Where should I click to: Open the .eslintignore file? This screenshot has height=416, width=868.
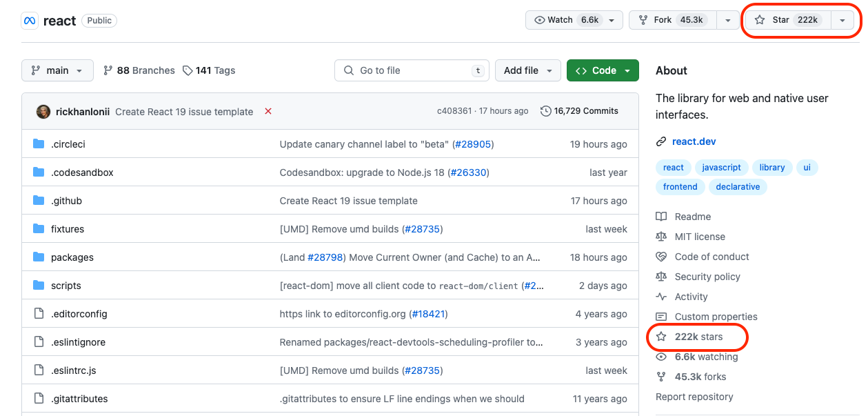(78, 342)
